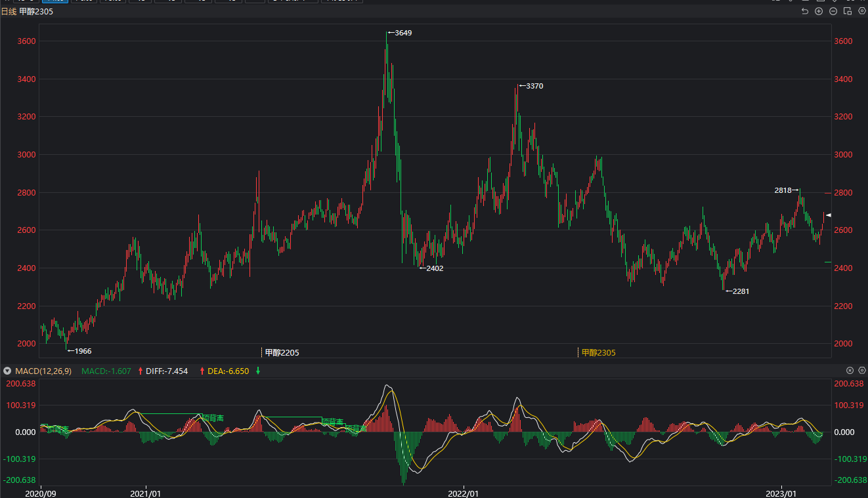Image resolution: width=868 pixels, height=498 pixels.
Task: Zoom in the chart with plus icon
Action: [819, 11]
